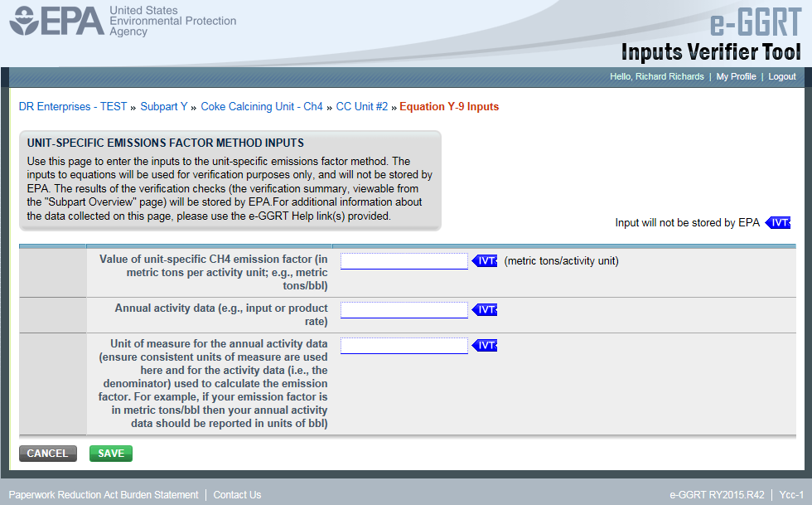Click the "Value of unit-specific CH4 emission factor" label
Image resolution: width=812 pixels, height=505 pixels.
214,272
